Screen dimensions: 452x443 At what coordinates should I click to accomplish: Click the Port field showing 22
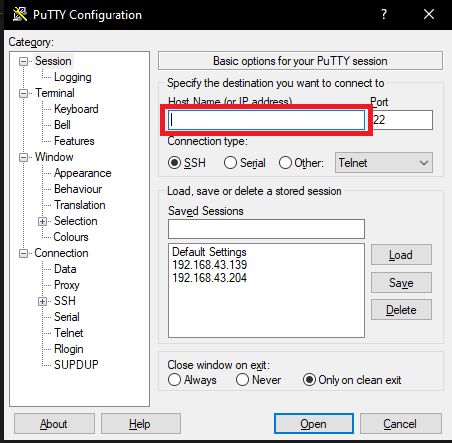point(402,120)
